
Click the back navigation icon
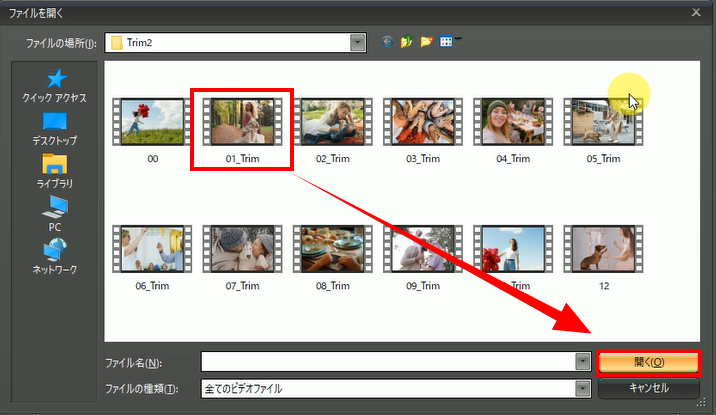coord(388,43)
